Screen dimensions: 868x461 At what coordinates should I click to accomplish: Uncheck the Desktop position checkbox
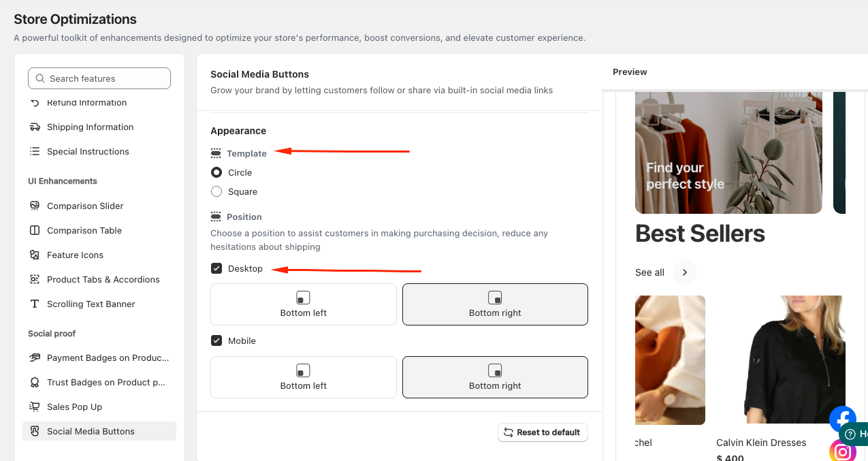click(x=216, y=268)
